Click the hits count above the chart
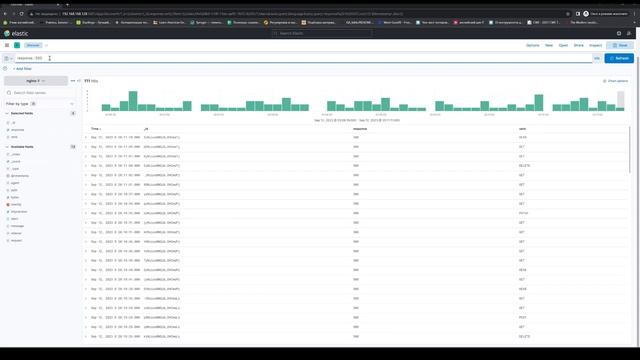 click(91, 81)
